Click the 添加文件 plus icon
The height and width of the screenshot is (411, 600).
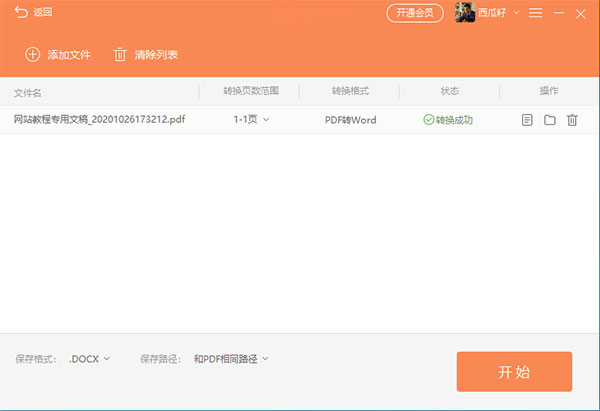pyautogui.click(x=33, y=54)
